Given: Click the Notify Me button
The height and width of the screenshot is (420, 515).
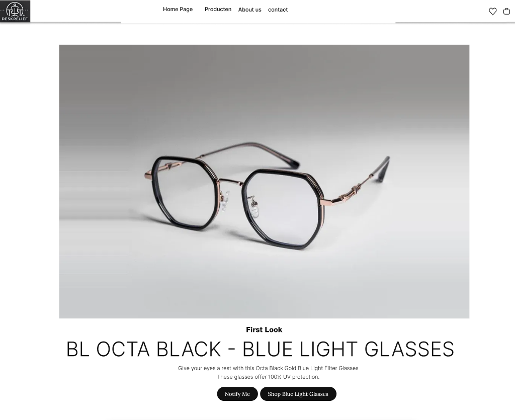Looking at the screenshot, I should 237,394.
